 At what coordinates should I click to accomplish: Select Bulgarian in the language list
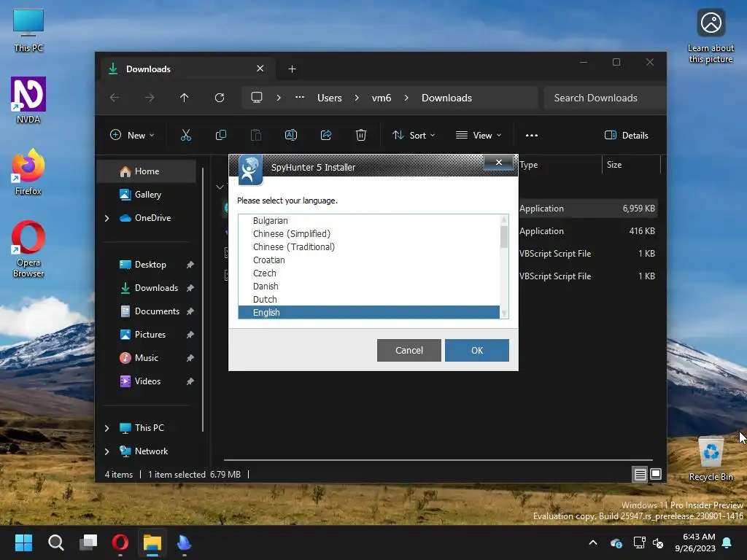(368, 220)
